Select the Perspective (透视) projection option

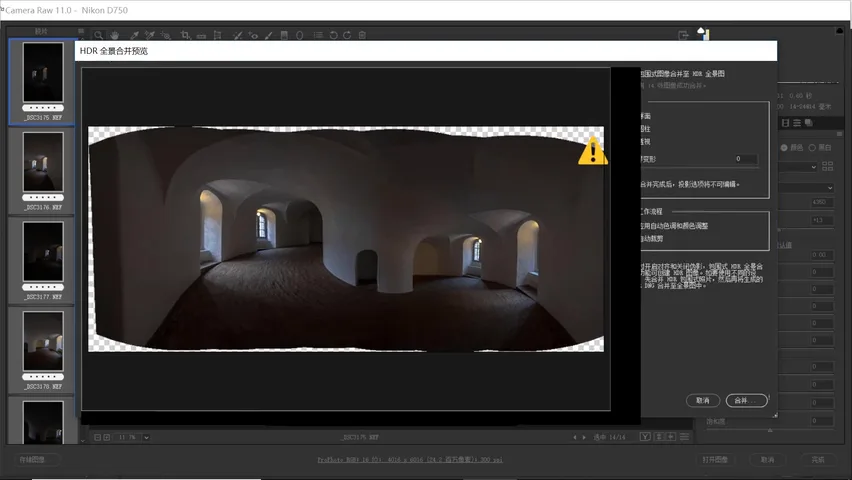(646, 142)
